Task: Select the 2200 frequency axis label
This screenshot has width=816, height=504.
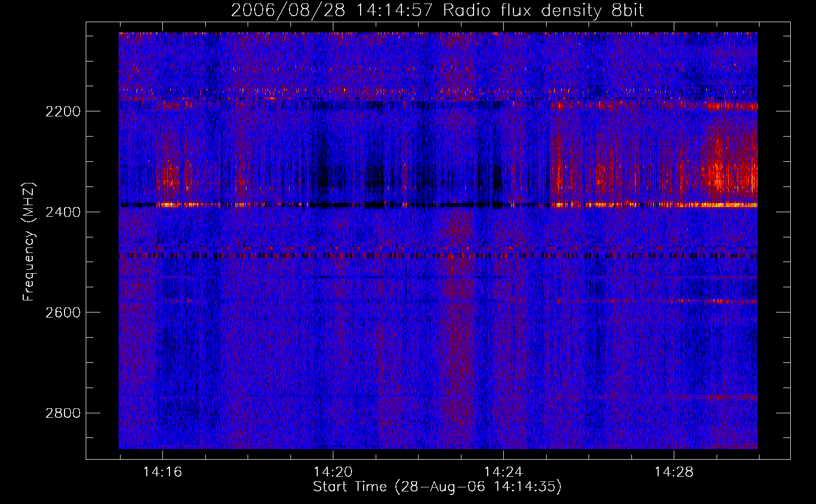Action: tap(63, 111)
